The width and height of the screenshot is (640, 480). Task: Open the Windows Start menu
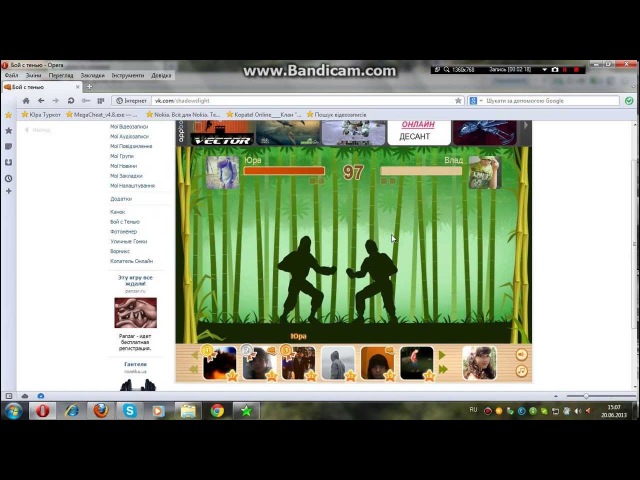coord(13,411)
